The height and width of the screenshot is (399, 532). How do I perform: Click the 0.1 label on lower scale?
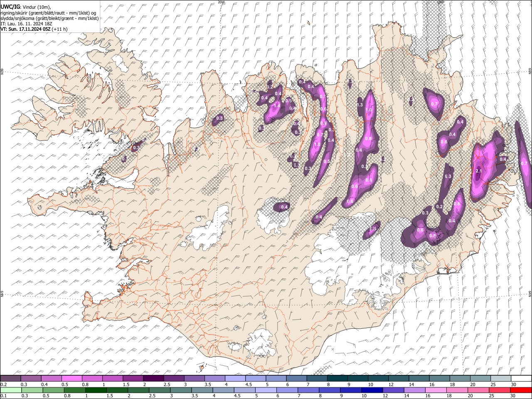(3, 396)
